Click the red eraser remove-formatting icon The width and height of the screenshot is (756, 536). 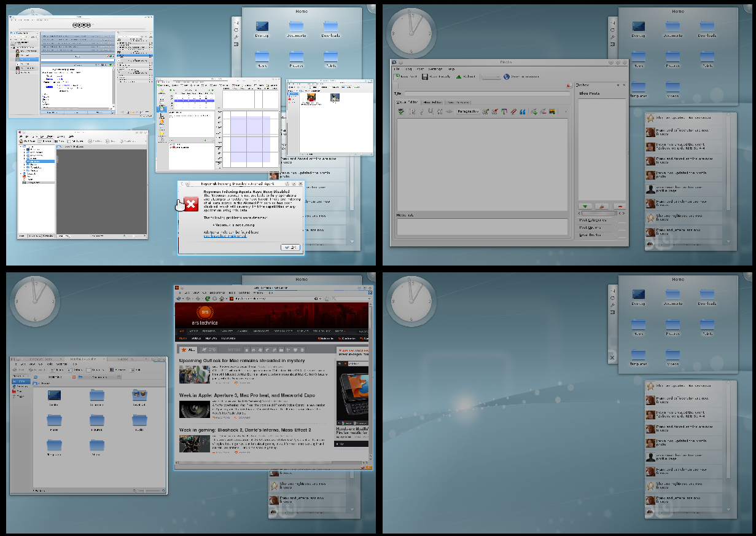[x=513, y=111]
